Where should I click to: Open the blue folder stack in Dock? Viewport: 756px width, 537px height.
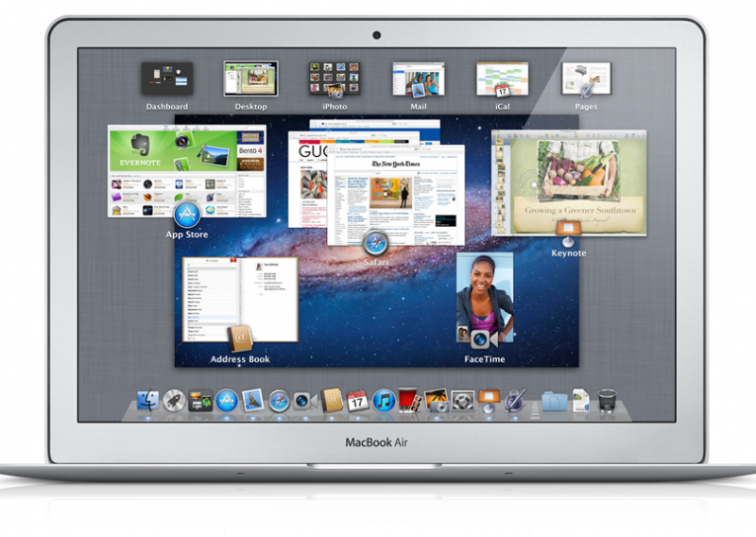555,401
